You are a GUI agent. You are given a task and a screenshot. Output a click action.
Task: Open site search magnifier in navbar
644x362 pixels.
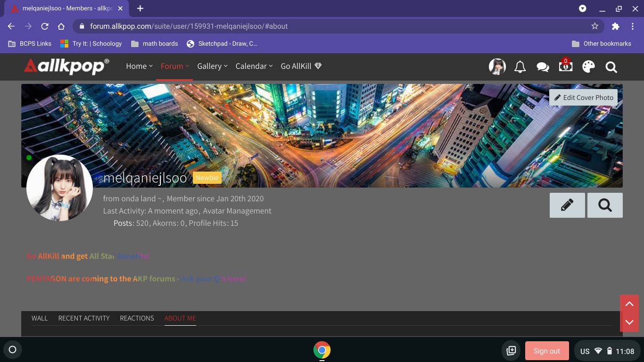point(611,67)
